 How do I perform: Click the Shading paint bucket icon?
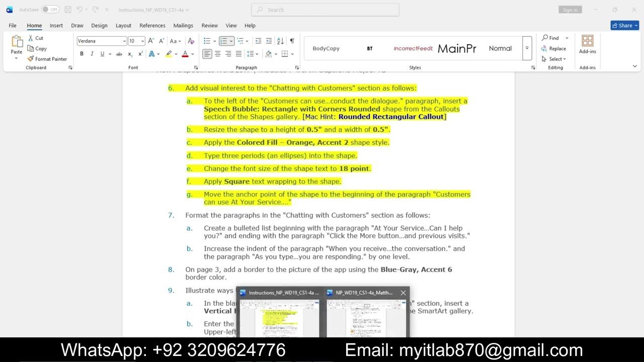pyautogui.click(x=268, y=54)
